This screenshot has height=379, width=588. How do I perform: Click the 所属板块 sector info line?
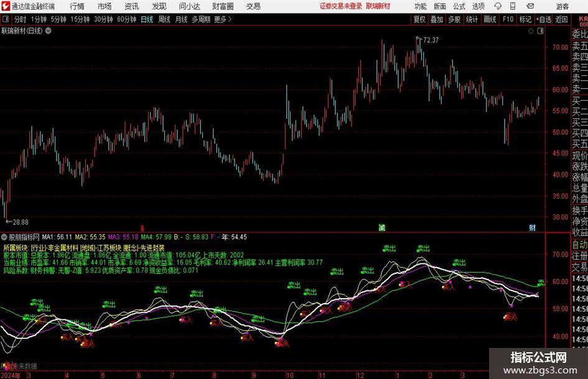click(84, 248)
